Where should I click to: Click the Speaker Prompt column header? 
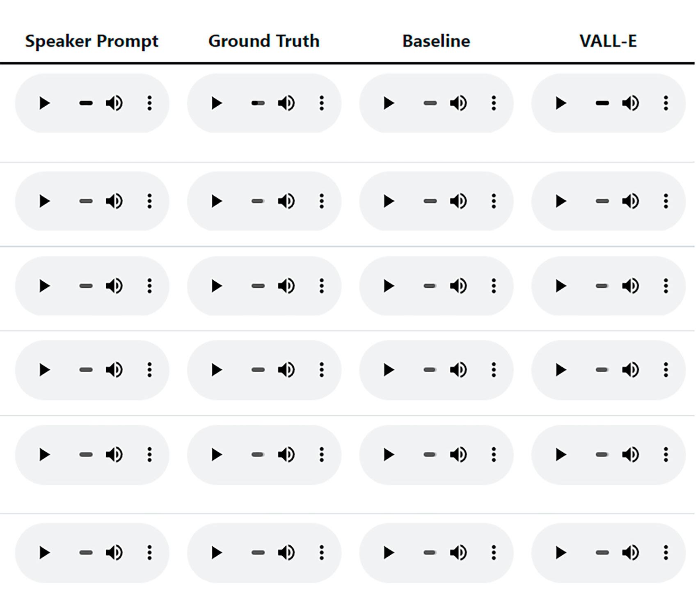tap(92, 41)
